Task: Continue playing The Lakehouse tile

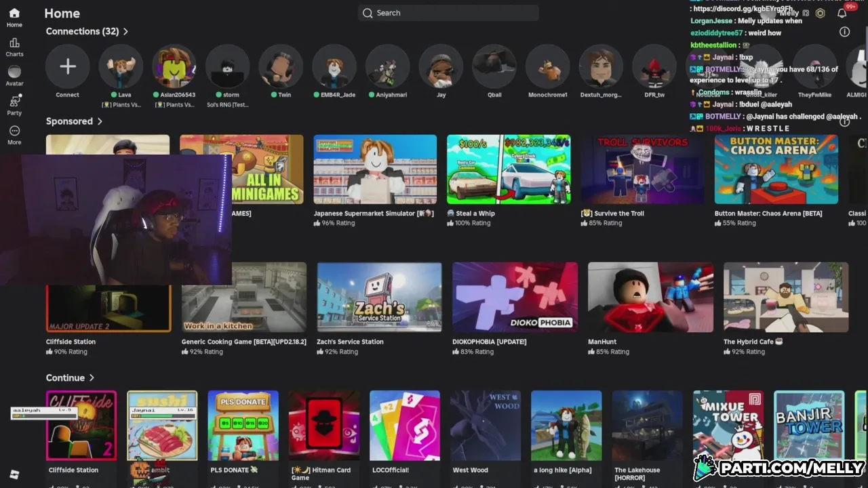Action: (x=647, y=426)
